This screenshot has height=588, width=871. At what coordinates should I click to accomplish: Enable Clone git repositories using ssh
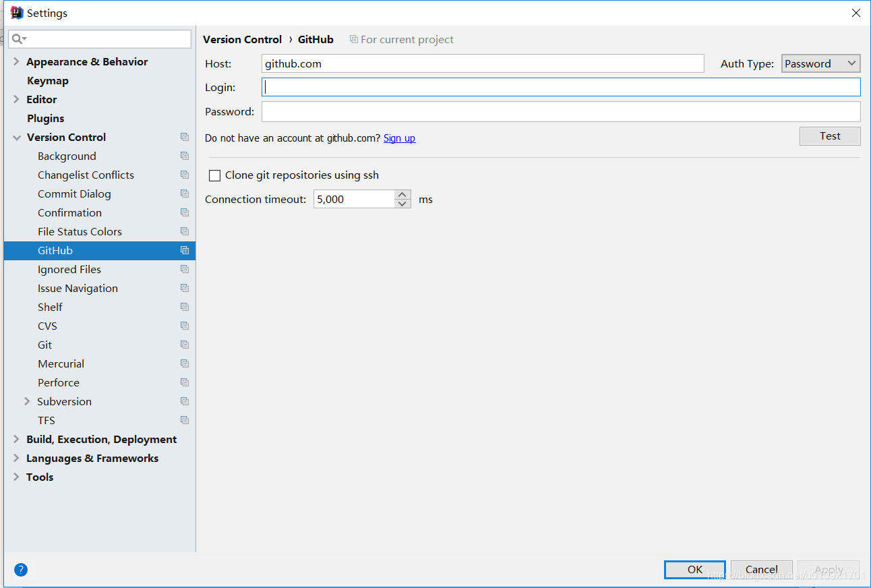[x=215, y=175]
